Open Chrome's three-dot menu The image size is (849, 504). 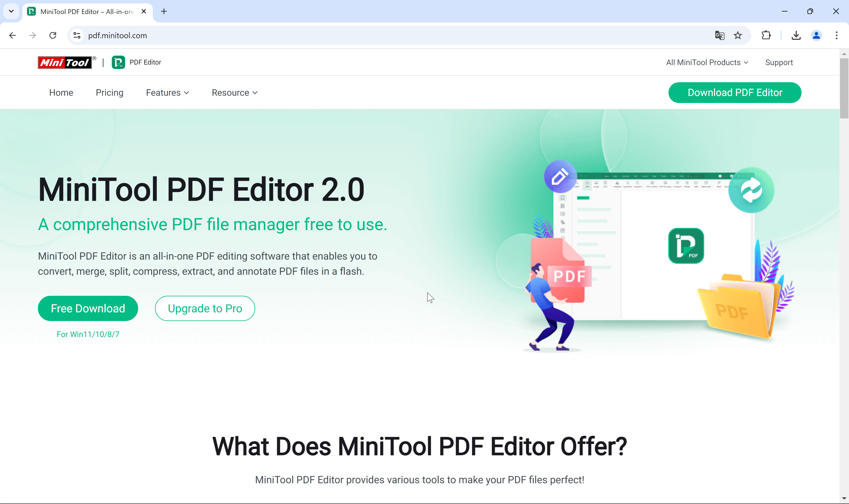click(836, 35)
